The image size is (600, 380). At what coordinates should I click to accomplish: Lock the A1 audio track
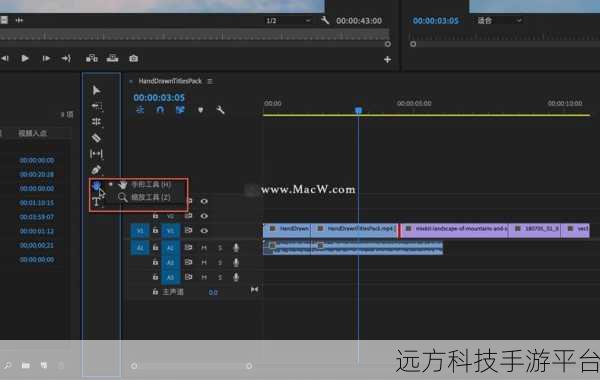point(155,247)
